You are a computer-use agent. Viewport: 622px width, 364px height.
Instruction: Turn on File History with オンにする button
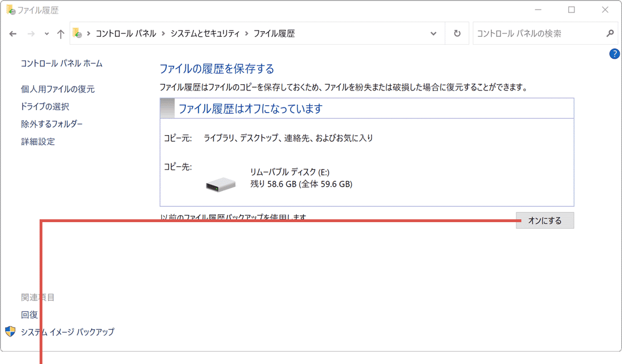click(x=545, y=220)
